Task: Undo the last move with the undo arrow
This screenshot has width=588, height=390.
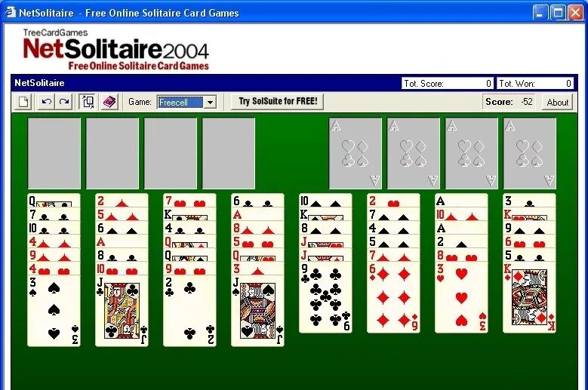Action: pyautogui.click(x=47, y=102)
